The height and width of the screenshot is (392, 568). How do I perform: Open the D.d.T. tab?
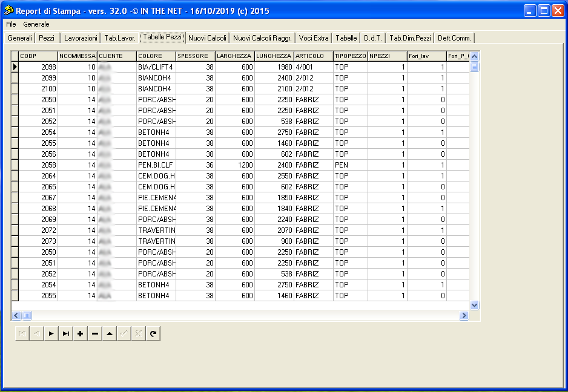(x=373, y=38)
